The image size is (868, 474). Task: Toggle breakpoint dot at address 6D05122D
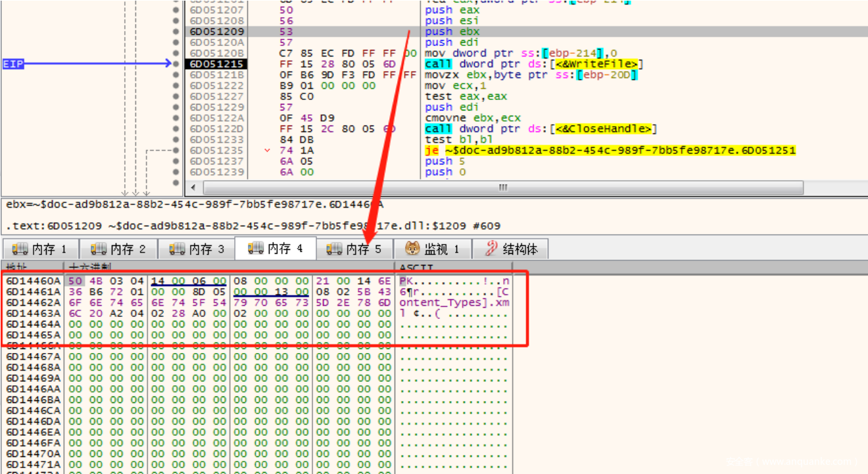[x=176, y=129]
